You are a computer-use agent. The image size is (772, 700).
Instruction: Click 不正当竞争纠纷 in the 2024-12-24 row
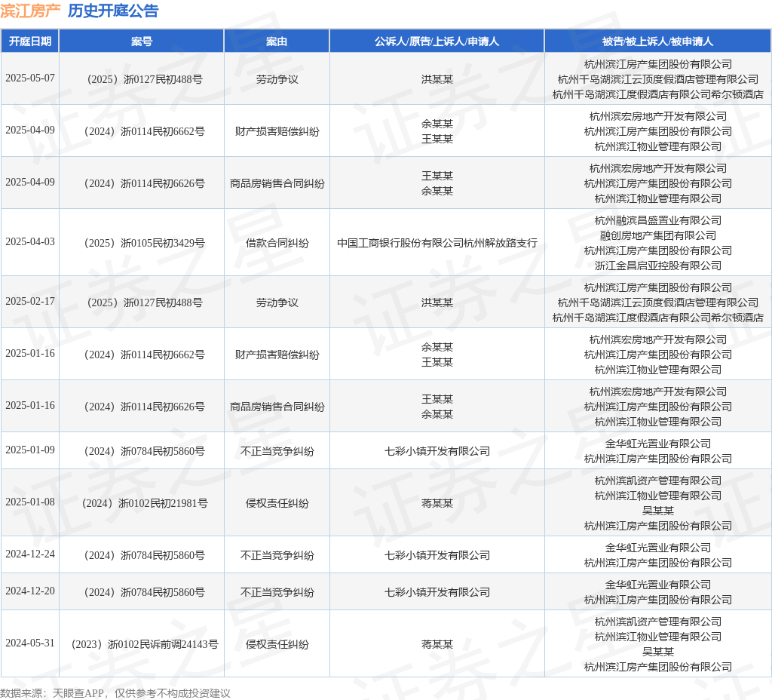pyautogui.click(x=277, y=556)
